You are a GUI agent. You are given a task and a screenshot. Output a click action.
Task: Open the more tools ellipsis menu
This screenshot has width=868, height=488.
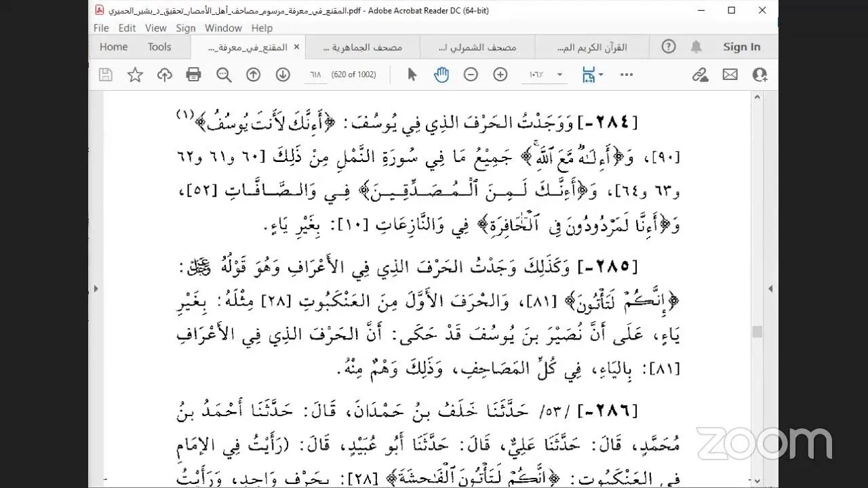pyautogui.click(x=627, y=75)
